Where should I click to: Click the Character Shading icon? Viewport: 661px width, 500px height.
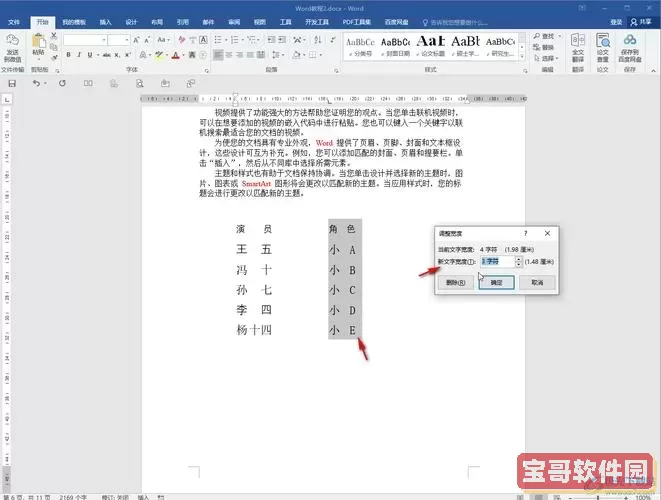[192, 55]
